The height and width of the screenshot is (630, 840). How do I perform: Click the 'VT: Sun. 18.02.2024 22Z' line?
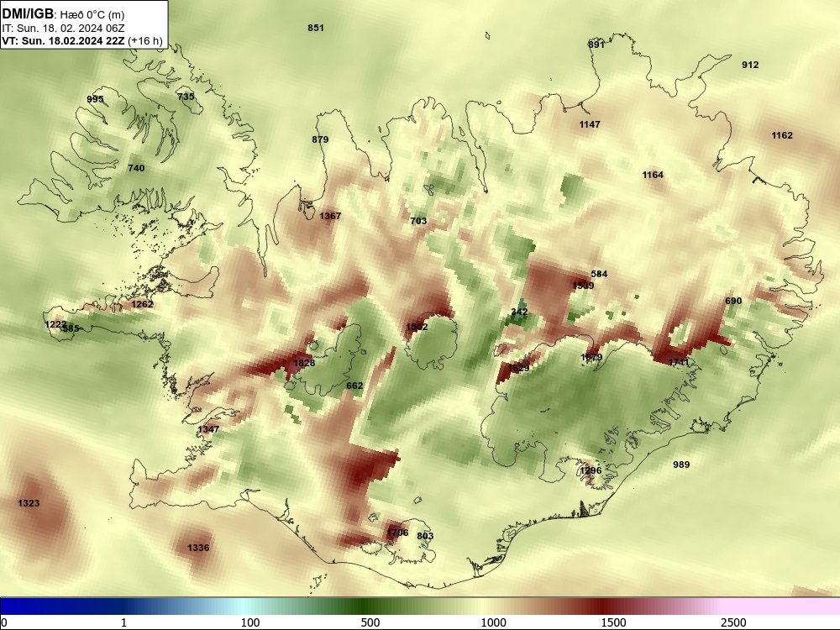[63, 41]
